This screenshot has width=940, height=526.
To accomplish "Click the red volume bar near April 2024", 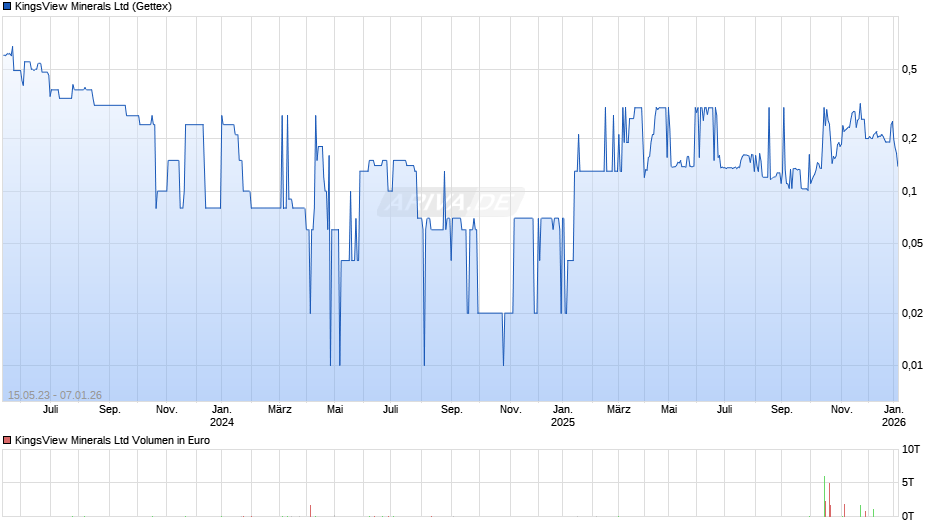I will coord(311,510).
